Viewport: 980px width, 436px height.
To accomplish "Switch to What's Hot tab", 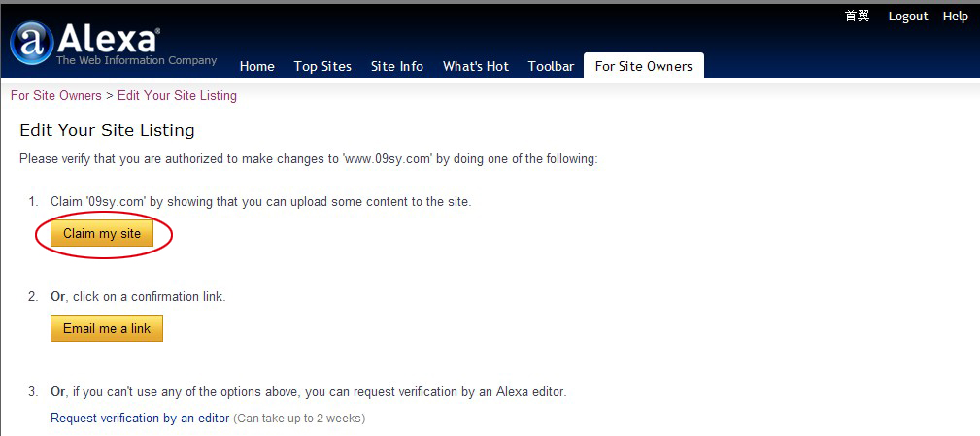I will tap(476, 66).
